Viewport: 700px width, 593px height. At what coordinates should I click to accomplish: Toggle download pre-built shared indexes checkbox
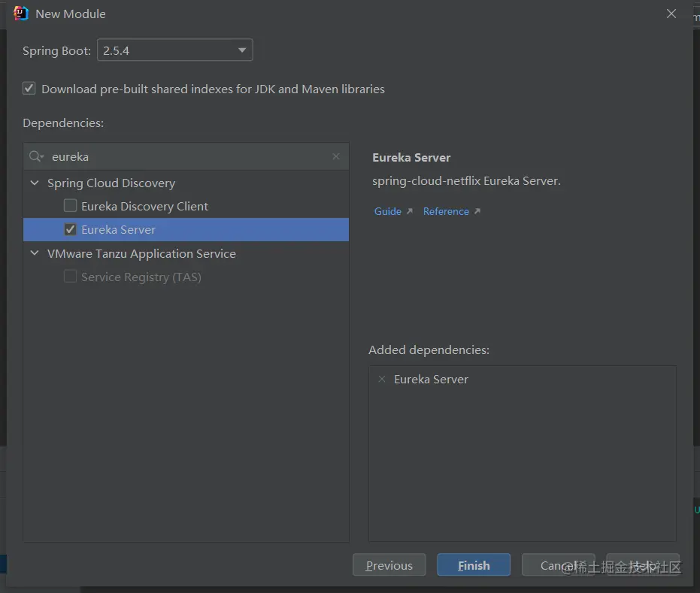(29, 89)
